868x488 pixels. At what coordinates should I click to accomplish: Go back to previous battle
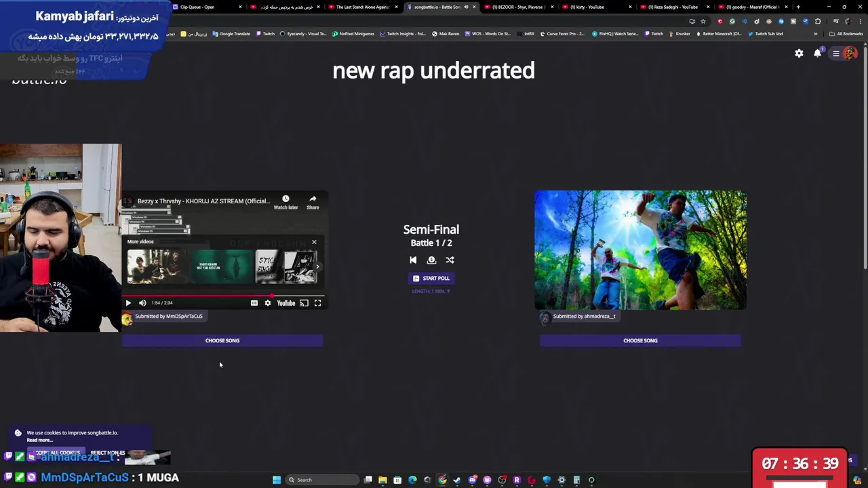pos(413,260)
